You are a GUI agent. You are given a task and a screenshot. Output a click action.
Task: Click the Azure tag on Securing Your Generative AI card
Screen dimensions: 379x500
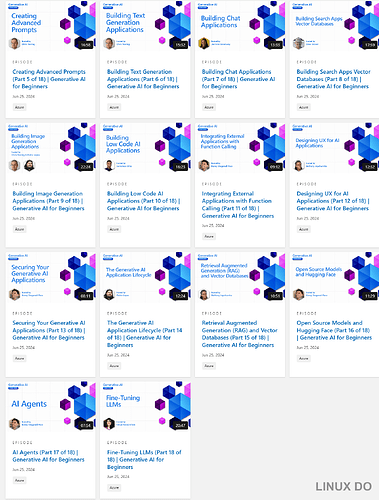pyautogui.click(x=20, y=359)
